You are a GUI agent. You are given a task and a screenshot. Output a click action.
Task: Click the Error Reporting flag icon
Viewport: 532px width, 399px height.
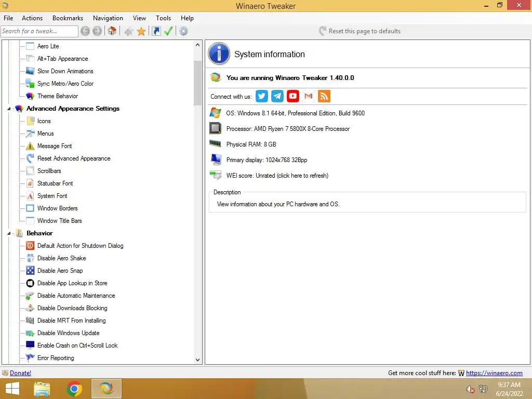pyautogui.click(x=30, y=357)
